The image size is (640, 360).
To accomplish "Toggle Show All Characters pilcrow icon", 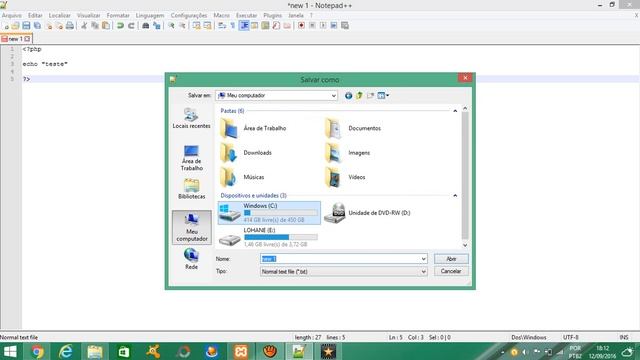I will [233, 26].
